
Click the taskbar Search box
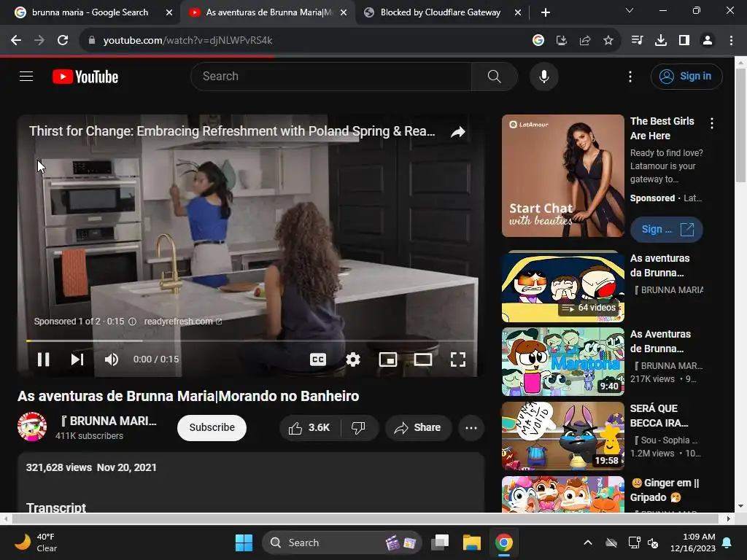(342, 542)
